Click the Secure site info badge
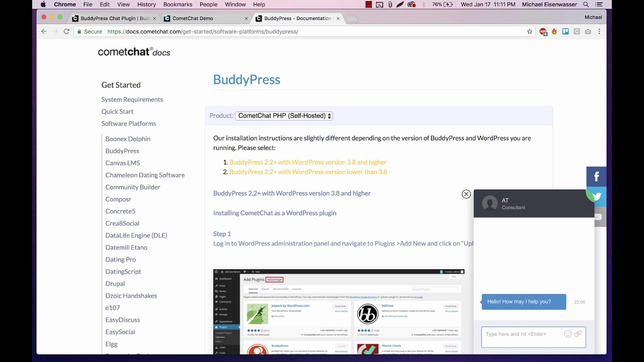This screenshot has height=362, width=644. (x=90, y=31)
